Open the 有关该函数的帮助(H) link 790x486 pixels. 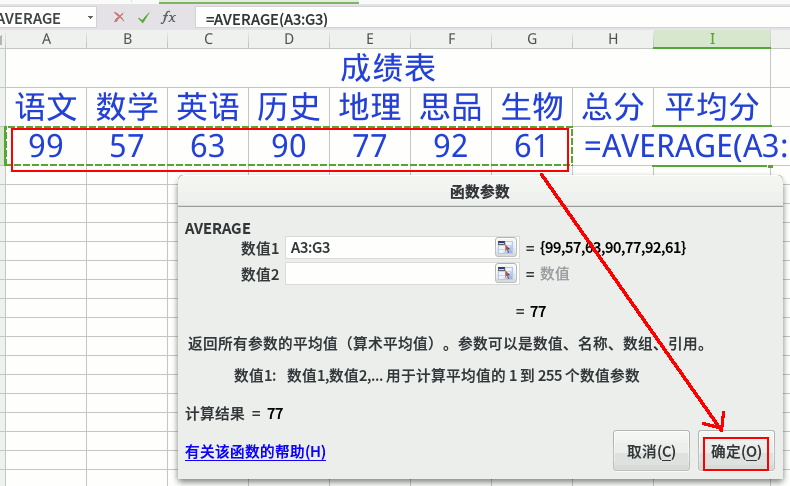(x=255, y=452)
